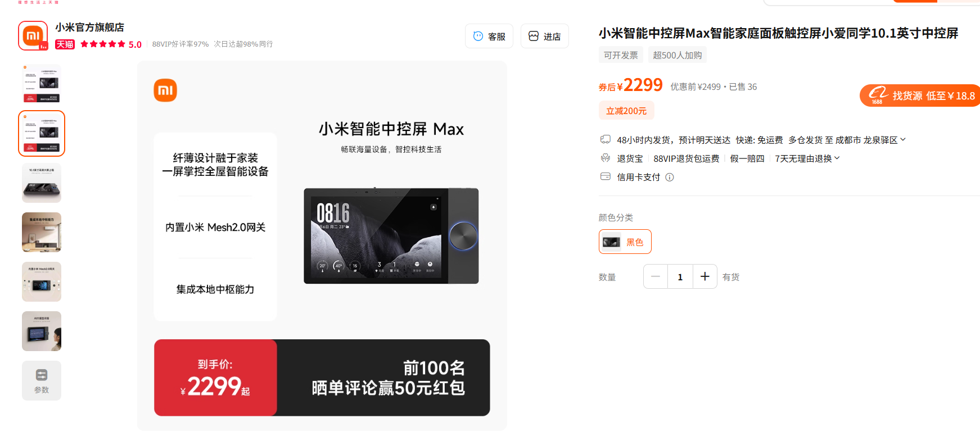Image resolution: width=980 pixels, height=432 pixels.
Task: Select the 黑色 color option
Action: [x=625, y=242]
